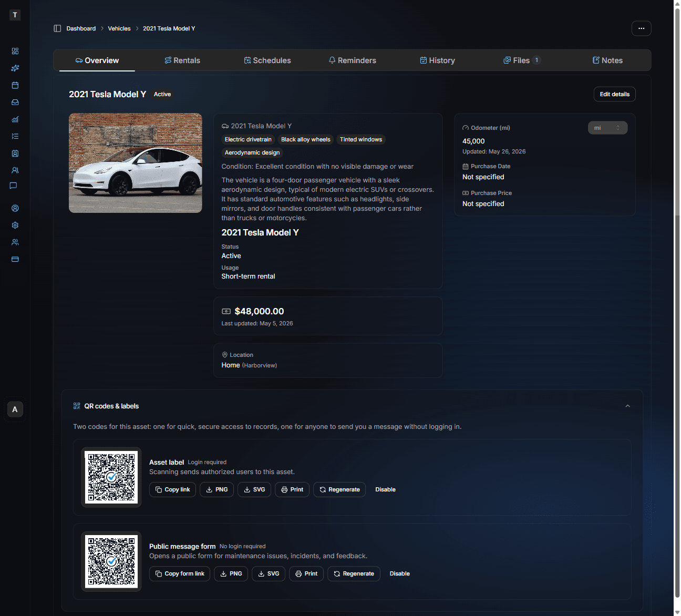Switch to the Overview tab

click(97, 60)
